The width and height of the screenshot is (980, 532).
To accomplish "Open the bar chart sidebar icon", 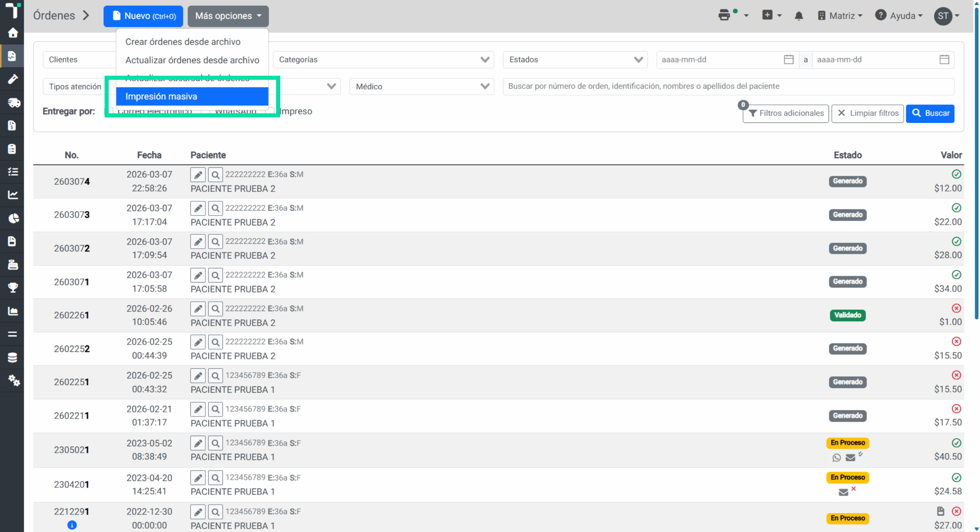I will tap(13, 311).
